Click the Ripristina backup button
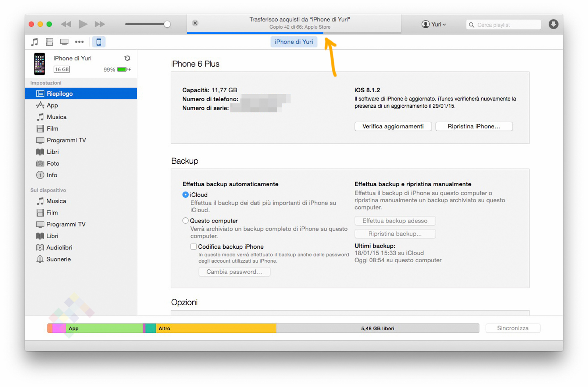The width and height of the screenshot is (588, 387). coord(395,234)
